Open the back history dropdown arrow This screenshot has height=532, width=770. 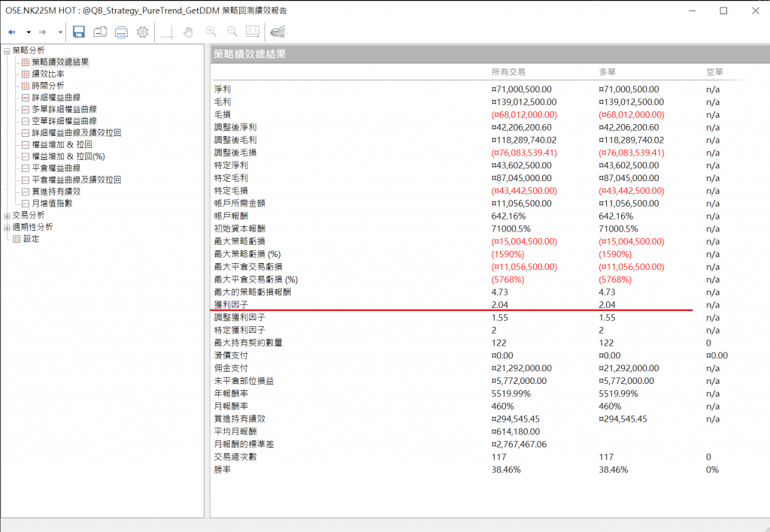[x=29, y=32]
